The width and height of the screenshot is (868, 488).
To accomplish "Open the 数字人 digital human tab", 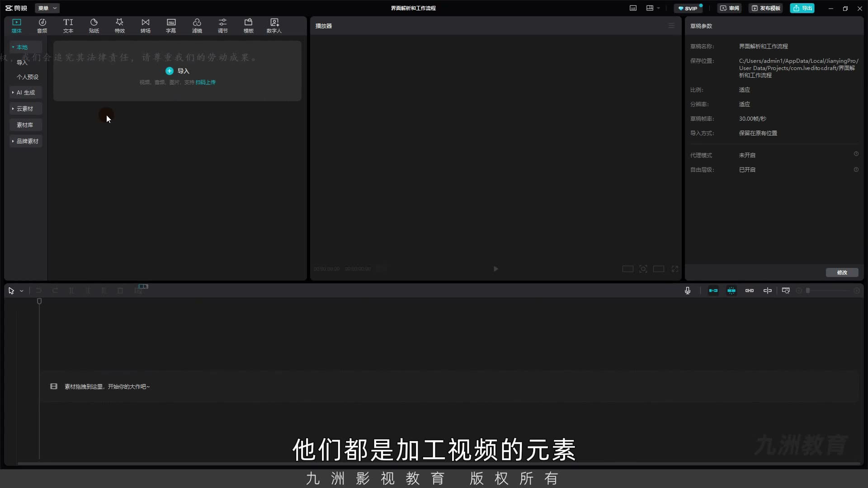I will 274,26.
